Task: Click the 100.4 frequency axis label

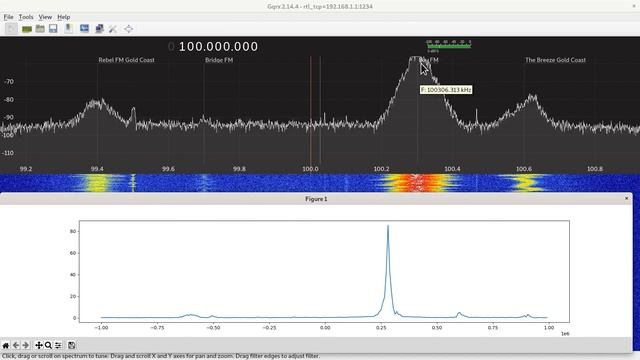Action: click(452, 169)
